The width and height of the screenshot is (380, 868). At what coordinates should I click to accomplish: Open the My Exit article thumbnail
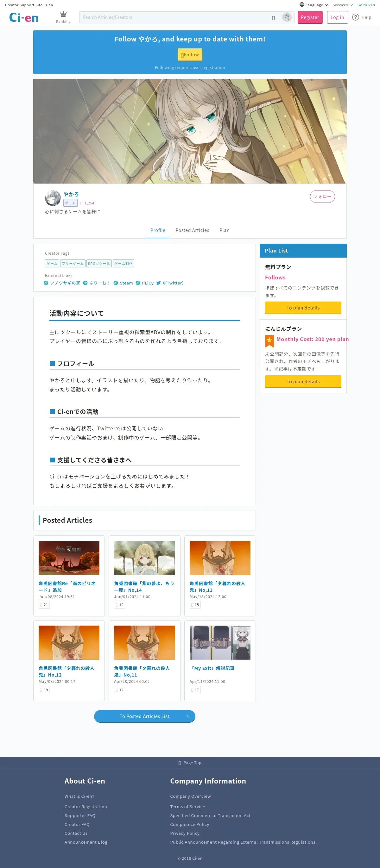click(x=220, y=643)
